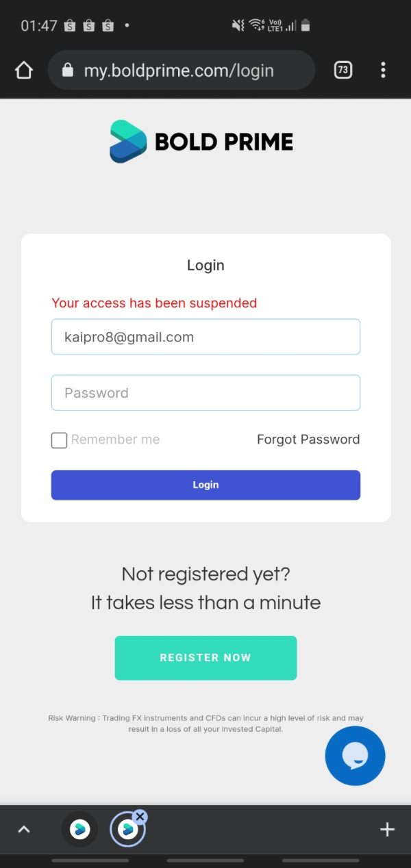Tap the battery icon in the status bar
Screen dimensions: 411x868
tap(306, 25)
